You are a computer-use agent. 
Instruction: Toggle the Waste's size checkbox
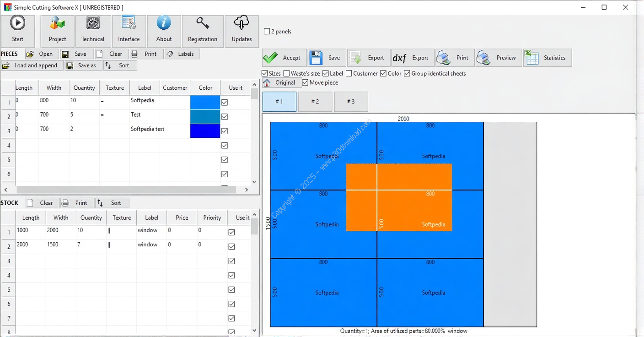tap(287, 73)
